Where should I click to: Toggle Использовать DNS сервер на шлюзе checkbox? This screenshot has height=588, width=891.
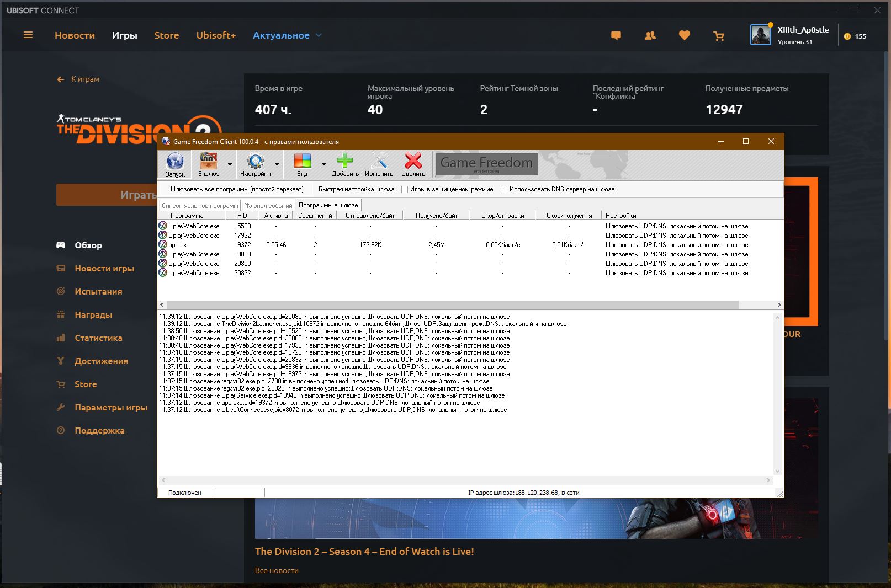504,190
